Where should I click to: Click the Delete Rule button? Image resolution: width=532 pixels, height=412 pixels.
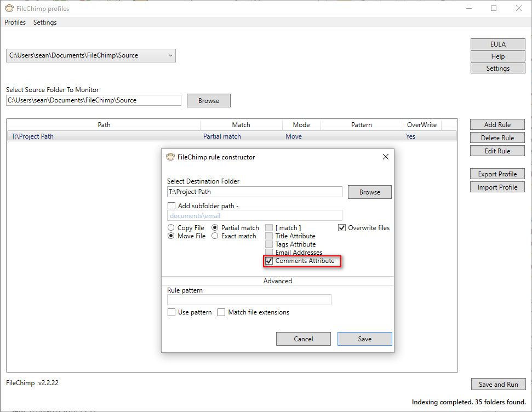[x=497, y=138]
